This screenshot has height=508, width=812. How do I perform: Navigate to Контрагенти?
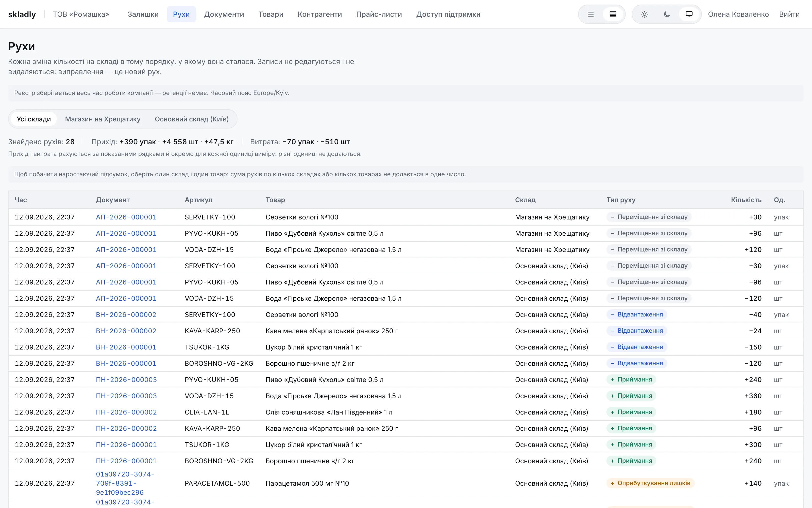(319, 14)
